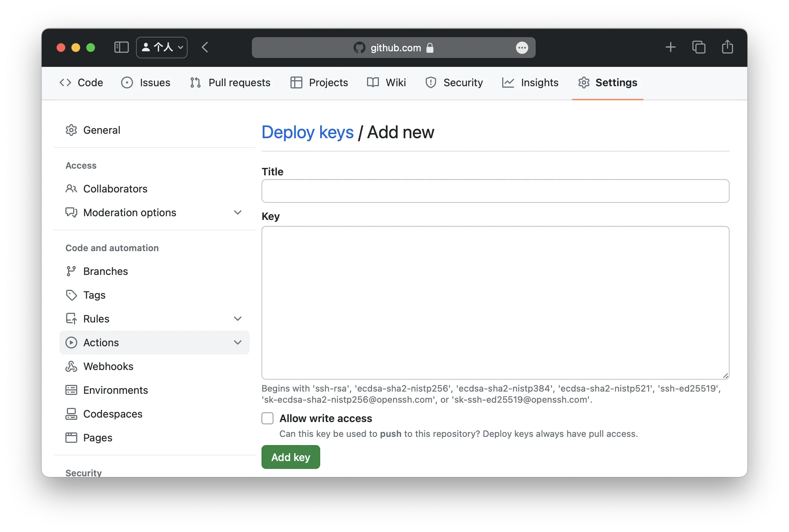Enable Allow write access checkbox

(x=268, y=419)
